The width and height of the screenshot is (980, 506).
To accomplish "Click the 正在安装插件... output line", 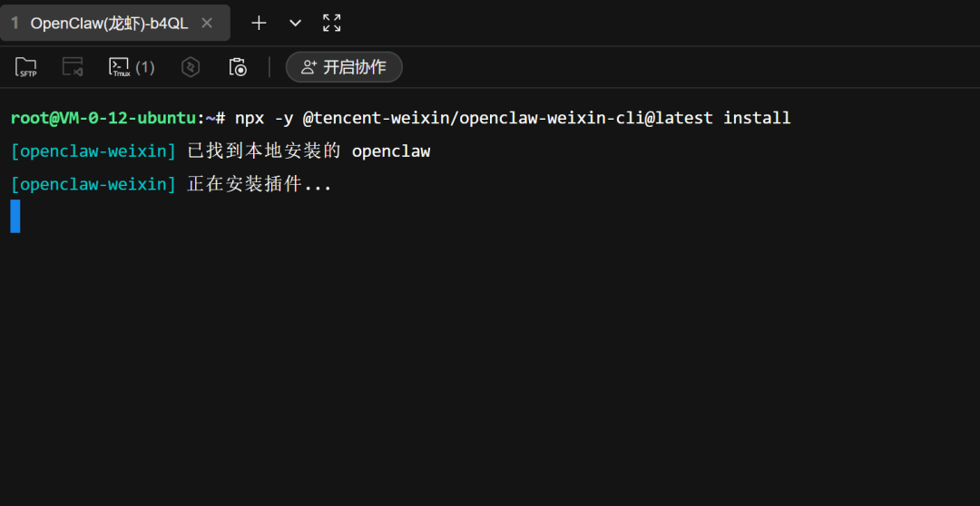I will pos(260,185).
